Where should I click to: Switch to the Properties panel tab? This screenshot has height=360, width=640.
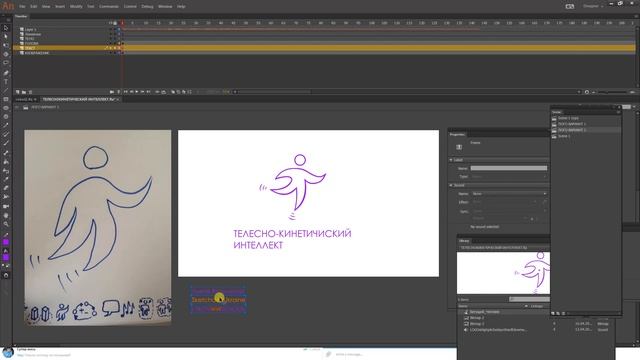coord(457,134)
